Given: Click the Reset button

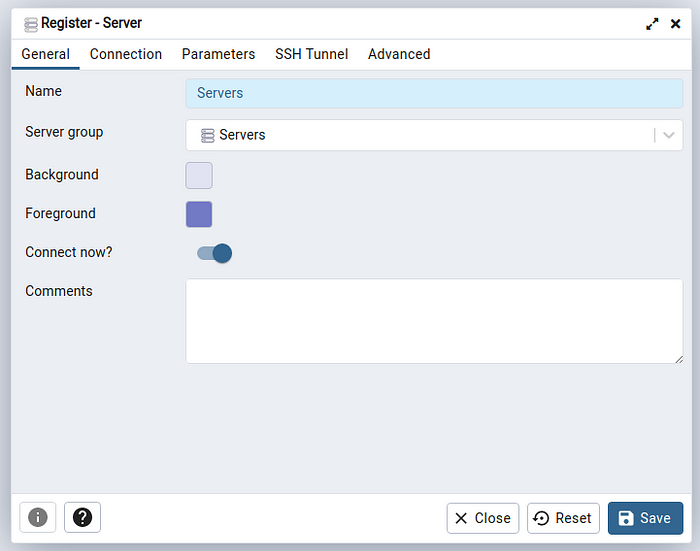Looking at the screenshot, I should [x=563, y=518].
